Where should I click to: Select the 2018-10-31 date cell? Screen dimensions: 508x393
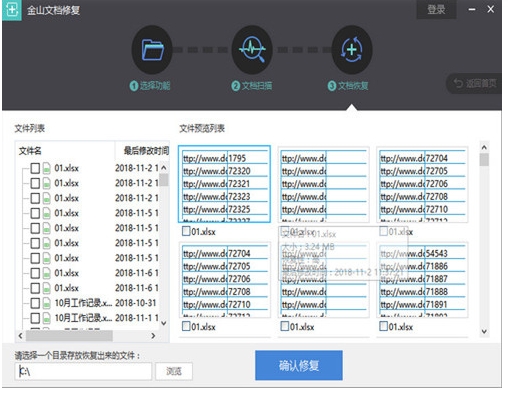pyautogui.click(x=135, y=303)
